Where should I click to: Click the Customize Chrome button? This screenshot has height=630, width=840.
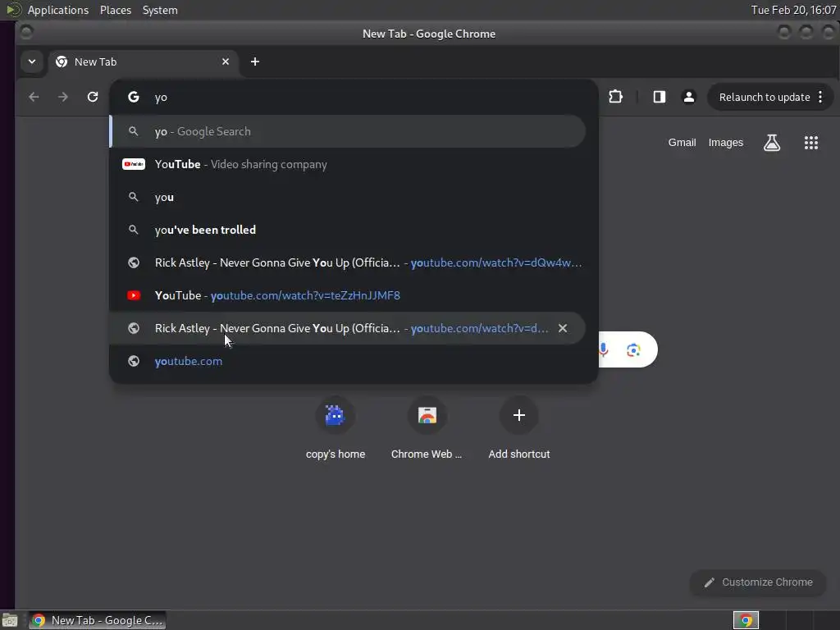[758, 582]
